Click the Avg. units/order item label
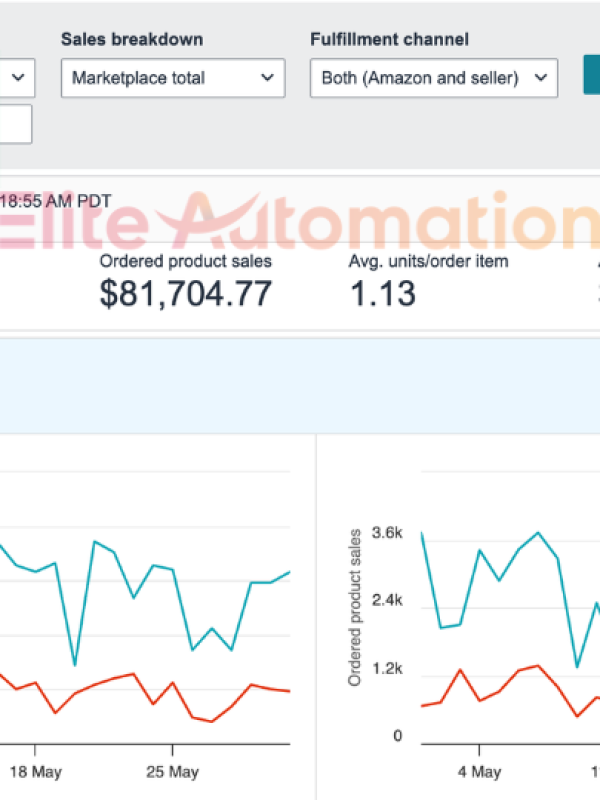 click(x=429, y=261)
